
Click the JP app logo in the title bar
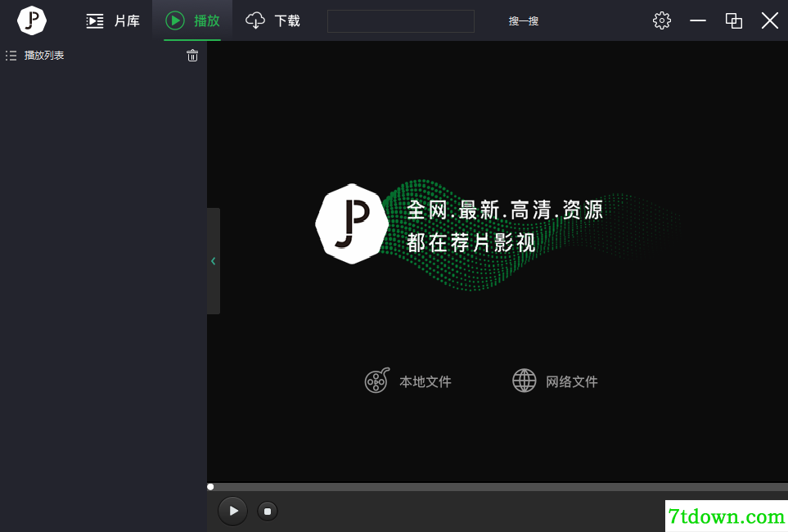pos(32,20)
